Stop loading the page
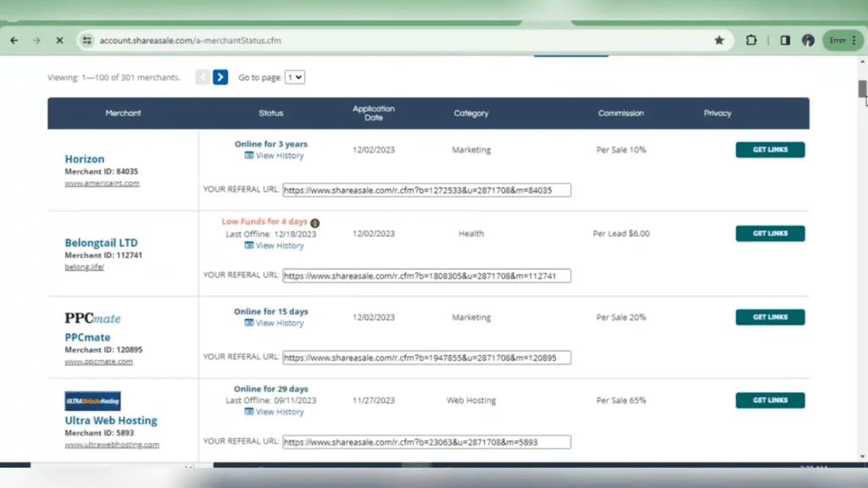The image size is (868, 488). [x=60, y=41]
